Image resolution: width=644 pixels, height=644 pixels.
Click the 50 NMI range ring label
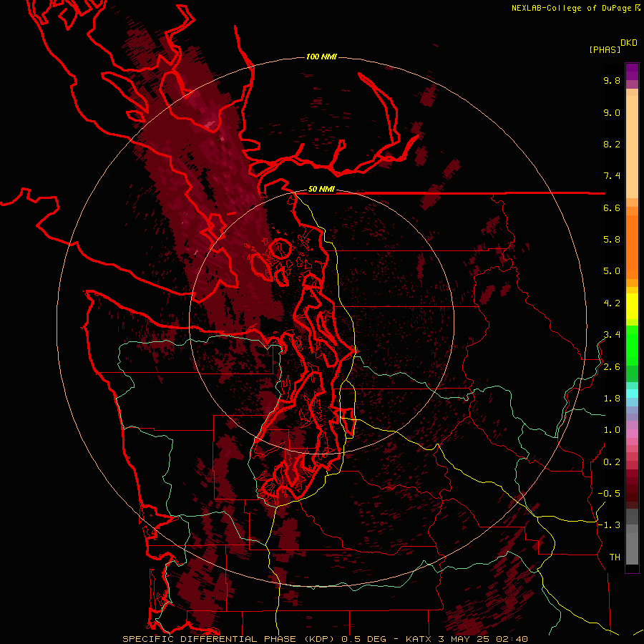tap(321, 190)
